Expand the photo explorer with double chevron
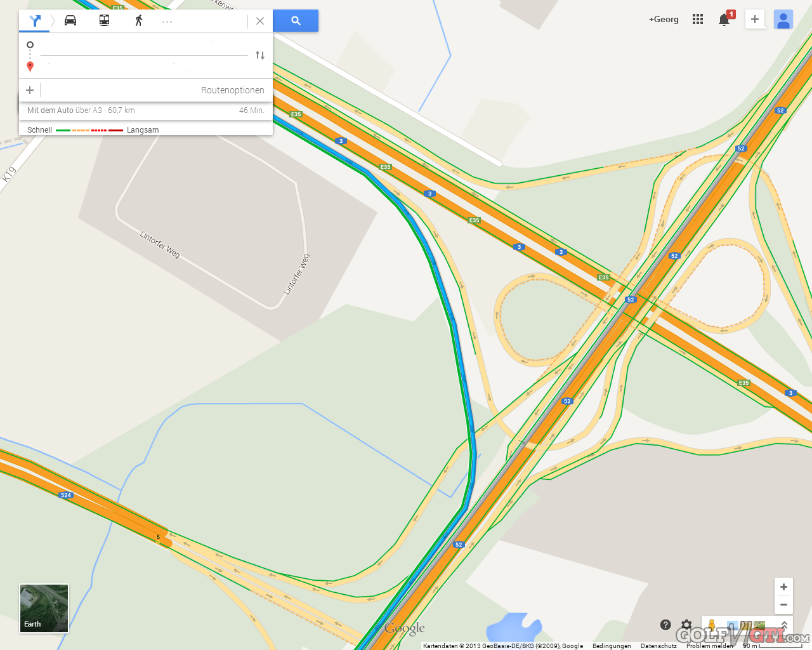Viewport: 812px width, 650px height. [x=785, y=626]
